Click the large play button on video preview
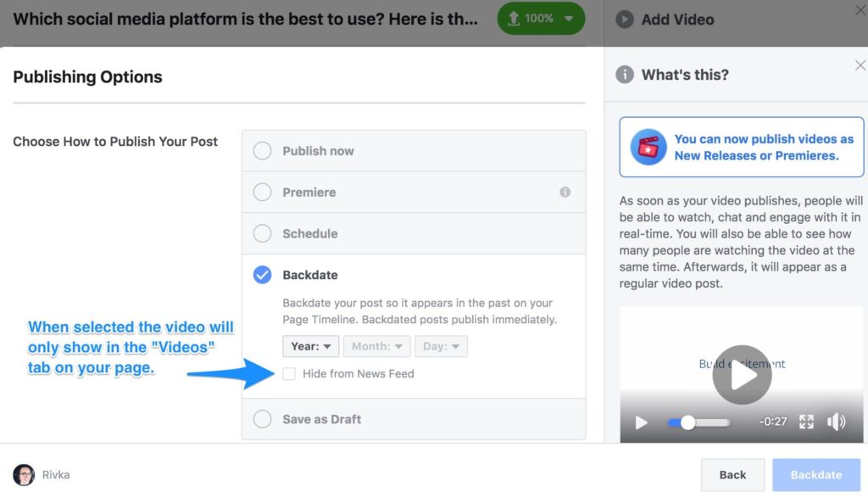Image resolution: width=868 pixels, height=498 pixels. tap(742, 375)
